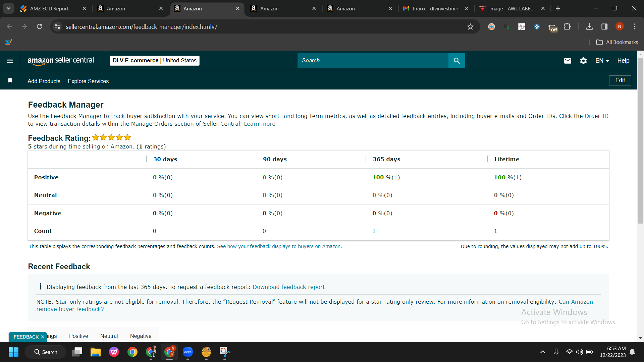Click the Amazon Seller Central logo
The height and width of the screenshot is (362, 644).
click(x=61, y=61)
